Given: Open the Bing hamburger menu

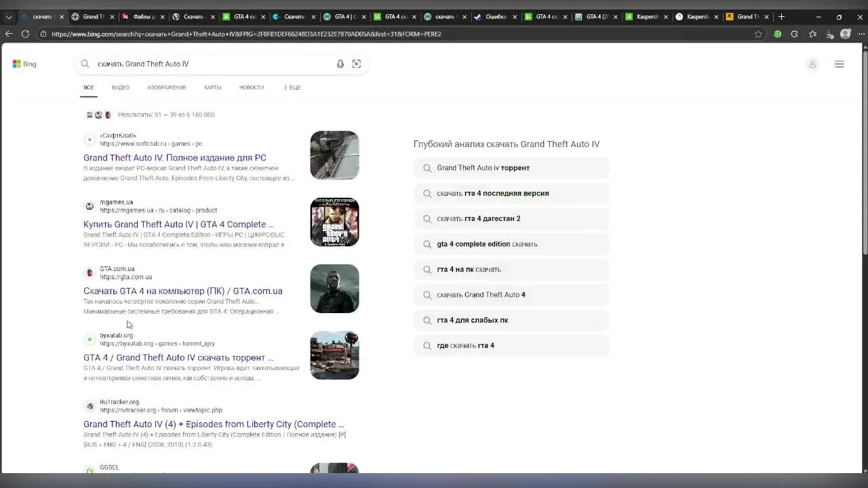Looking at the screenshot, I should pos(840,64).
